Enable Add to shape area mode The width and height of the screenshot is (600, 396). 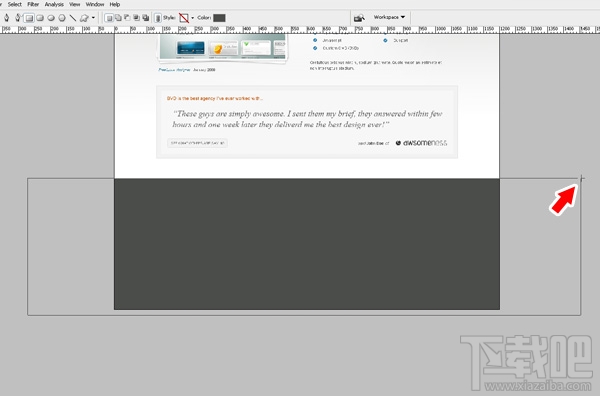tap(118, 18)
